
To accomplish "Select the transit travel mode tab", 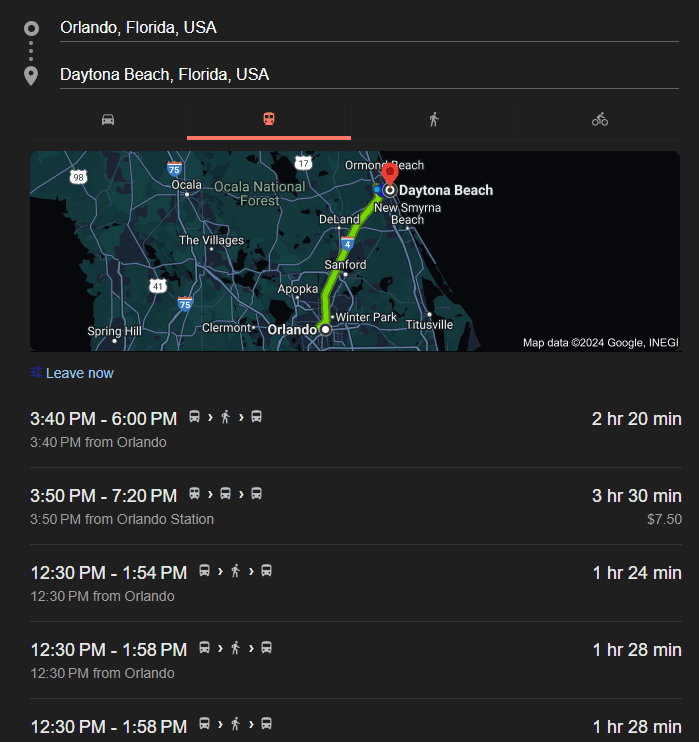I will [x=269, y=120].
